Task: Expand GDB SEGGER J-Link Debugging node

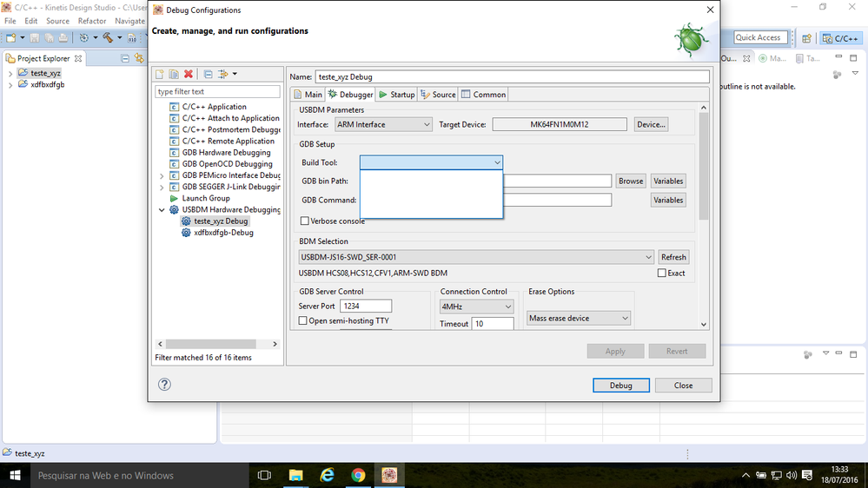Action: coord(162,187)
